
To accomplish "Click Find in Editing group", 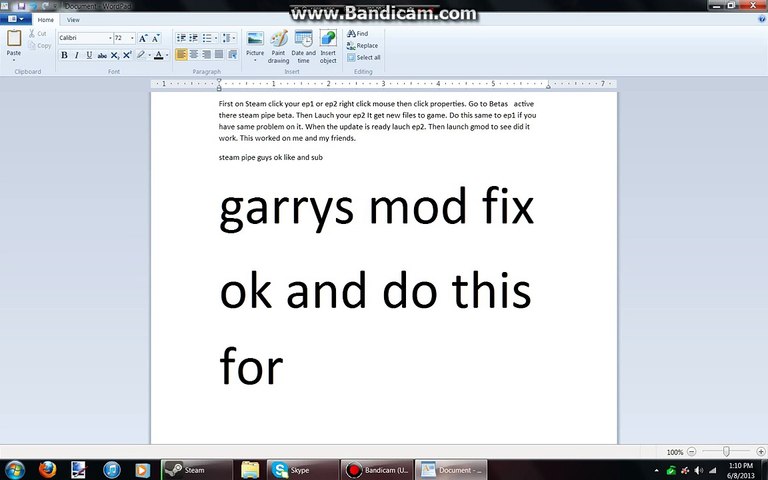I will [x=358, y=33].
